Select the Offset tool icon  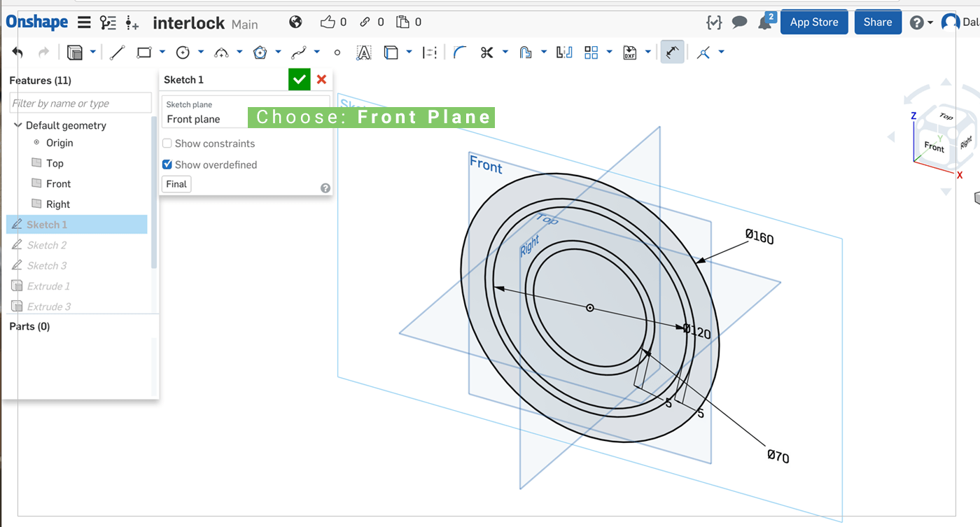526,52
